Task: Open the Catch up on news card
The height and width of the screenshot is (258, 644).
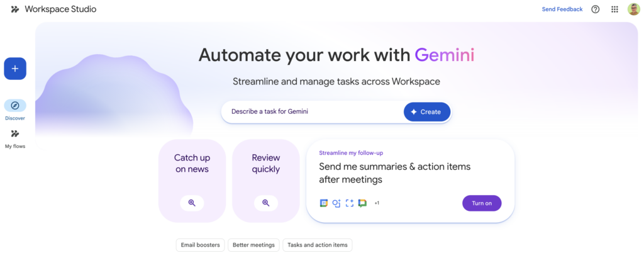Action: coord(192,181)
